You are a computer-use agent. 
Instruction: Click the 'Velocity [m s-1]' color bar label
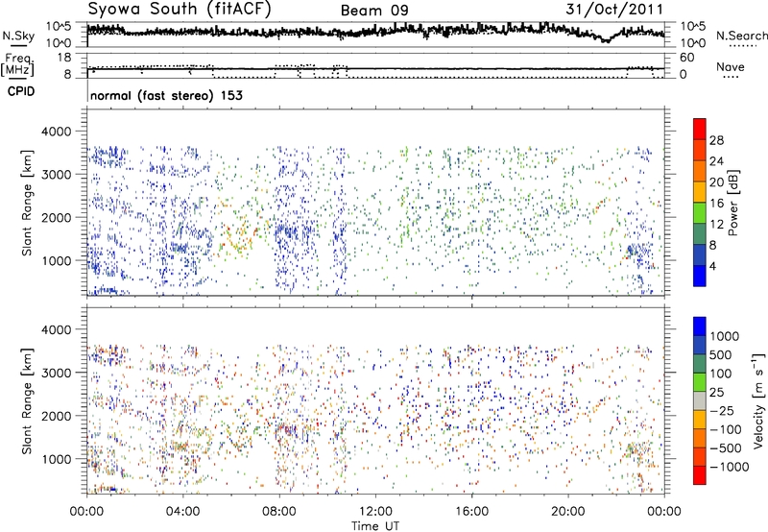point(758,400)
